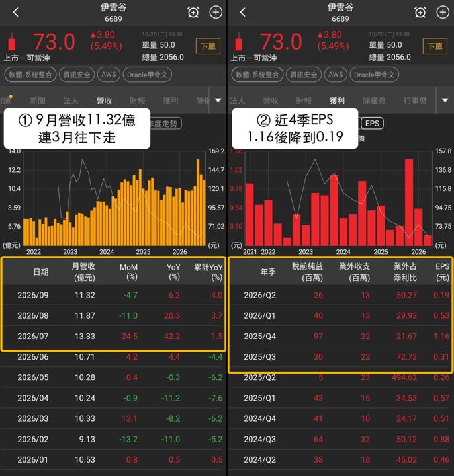Switch to 新聞 tab in left panel

pyautogui.click(x=38, y=100)
